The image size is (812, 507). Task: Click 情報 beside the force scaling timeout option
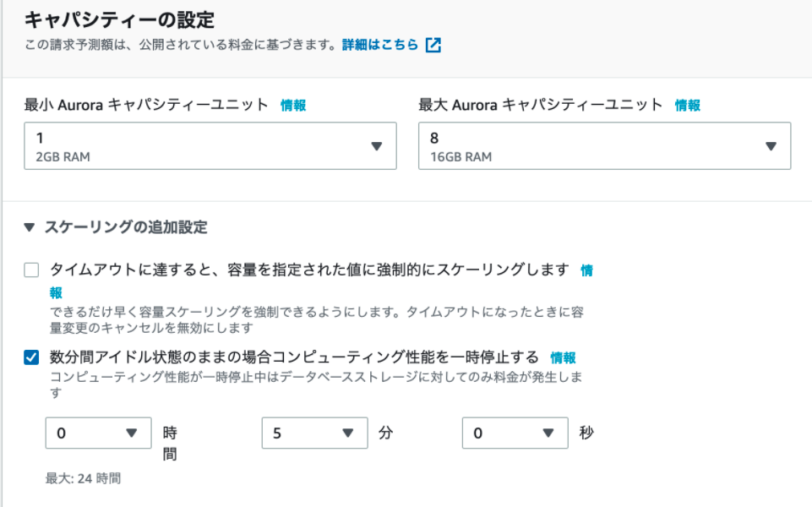(586, 271)
